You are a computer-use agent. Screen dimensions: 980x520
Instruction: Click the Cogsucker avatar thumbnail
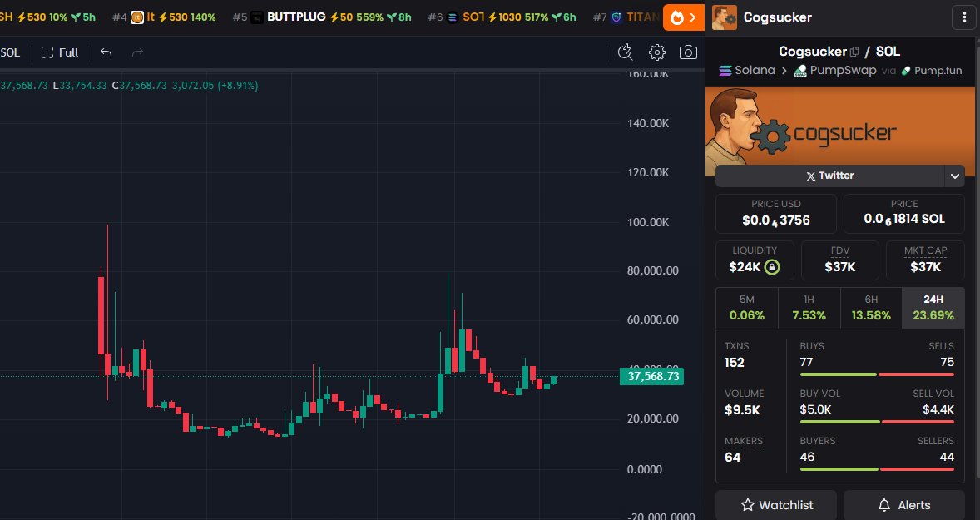[725, 17]
